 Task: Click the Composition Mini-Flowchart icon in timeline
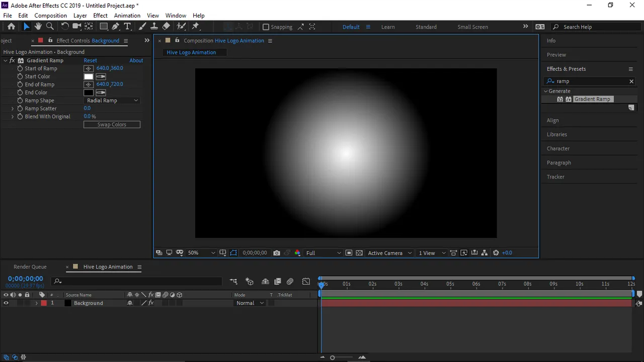tap(233, 282)
